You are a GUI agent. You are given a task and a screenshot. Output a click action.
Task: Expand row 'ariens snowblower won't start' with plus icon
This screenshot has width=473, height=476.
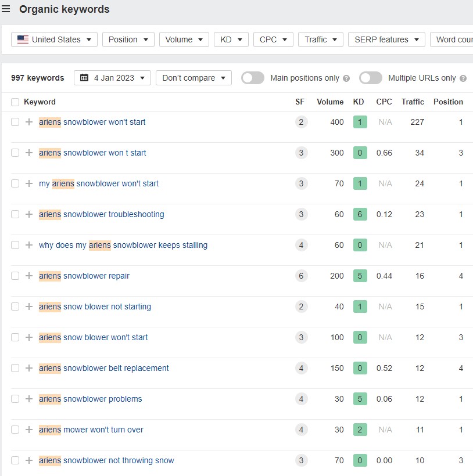coord(29,122)
